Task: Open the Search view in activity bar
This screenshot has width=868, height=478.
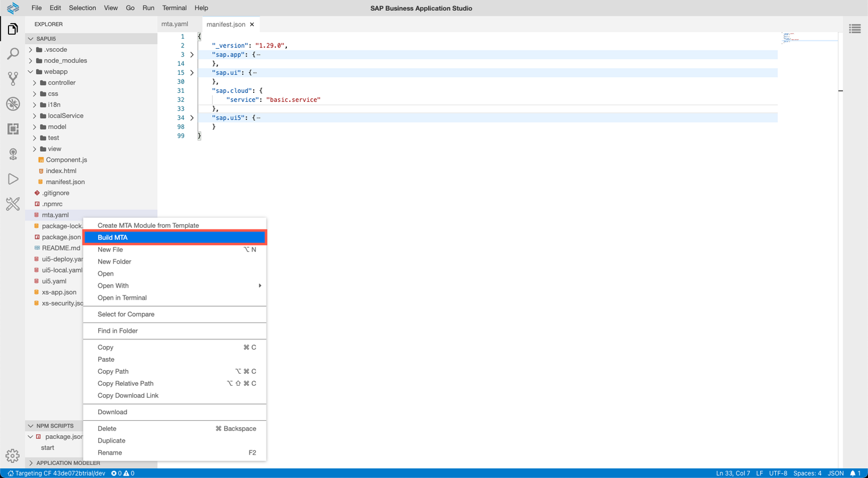Action: 13,54
